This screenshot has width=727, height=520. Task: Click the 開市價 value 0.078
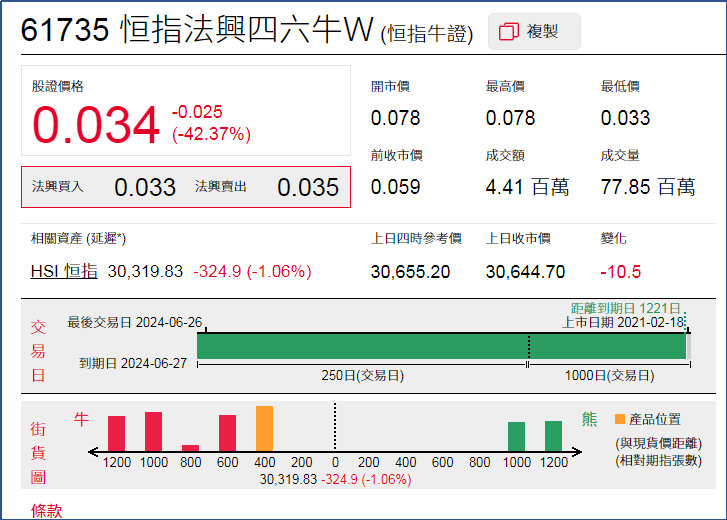[395, 118]
